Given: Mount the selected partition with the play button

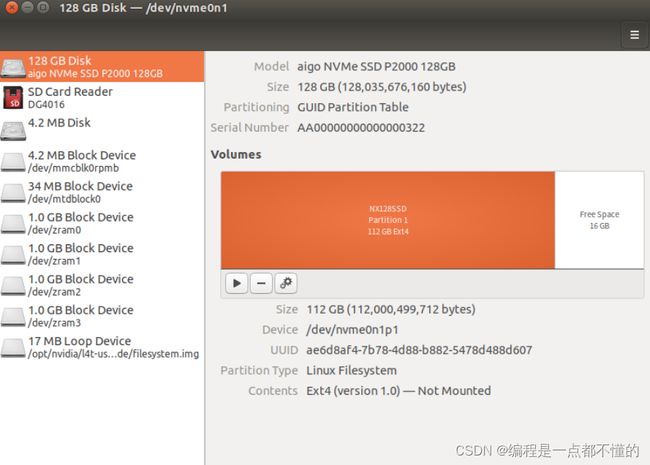Looking at the screenshot, I should (237, 283).
